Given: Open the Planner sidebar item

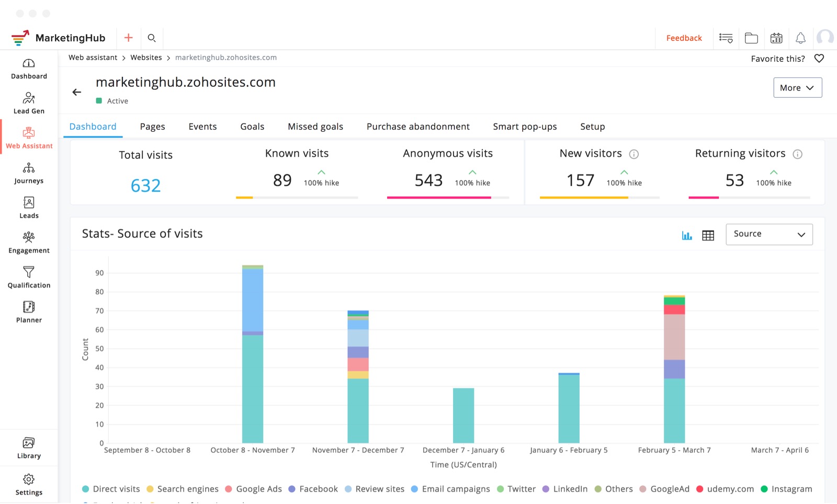Looking at the screenshot, I should tap(29, 312).
